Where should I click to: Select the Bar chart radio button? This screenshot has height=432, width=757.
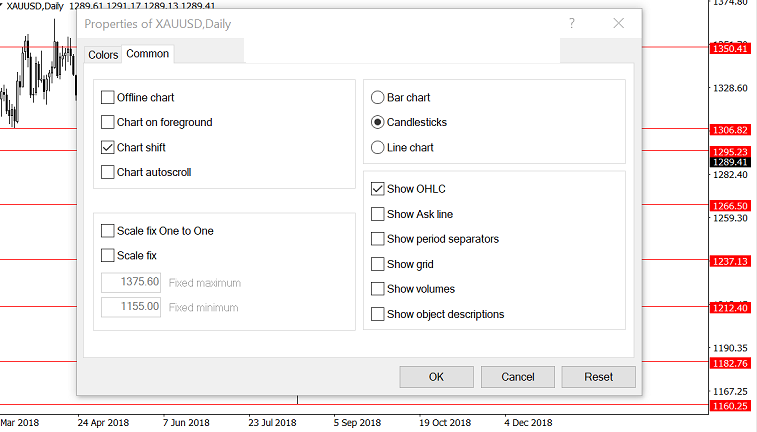point(377,98)
